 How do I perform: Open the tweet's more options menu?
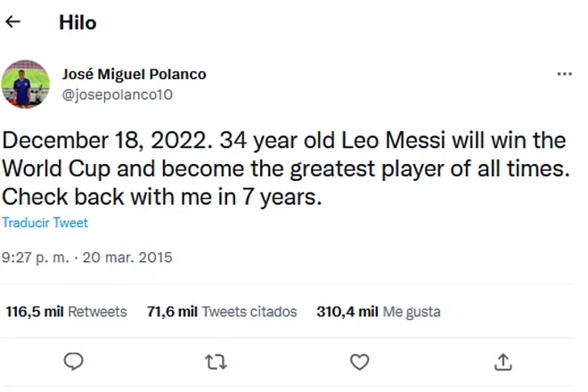click(564, 74)
